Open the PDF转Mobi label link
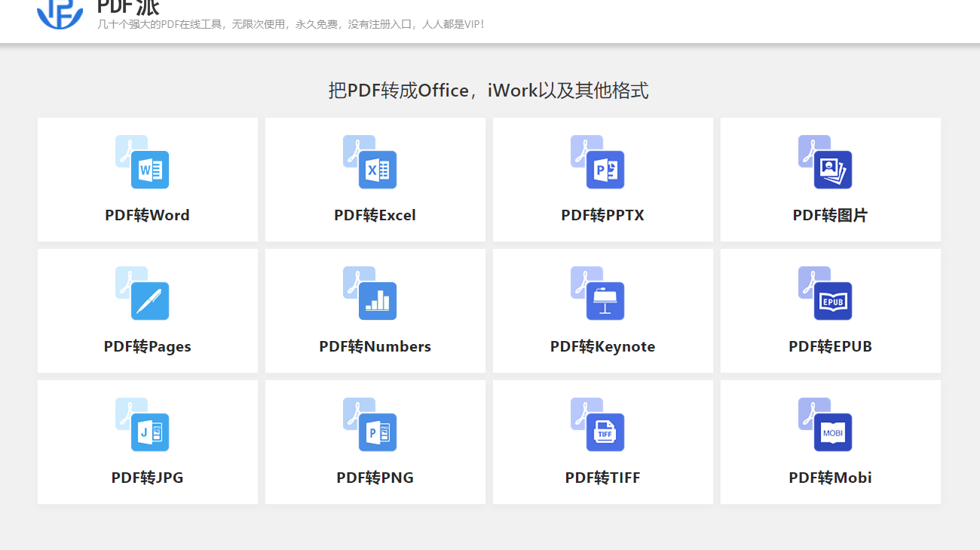The width and height of the screenshot is (980, 550). coord(830,478)
